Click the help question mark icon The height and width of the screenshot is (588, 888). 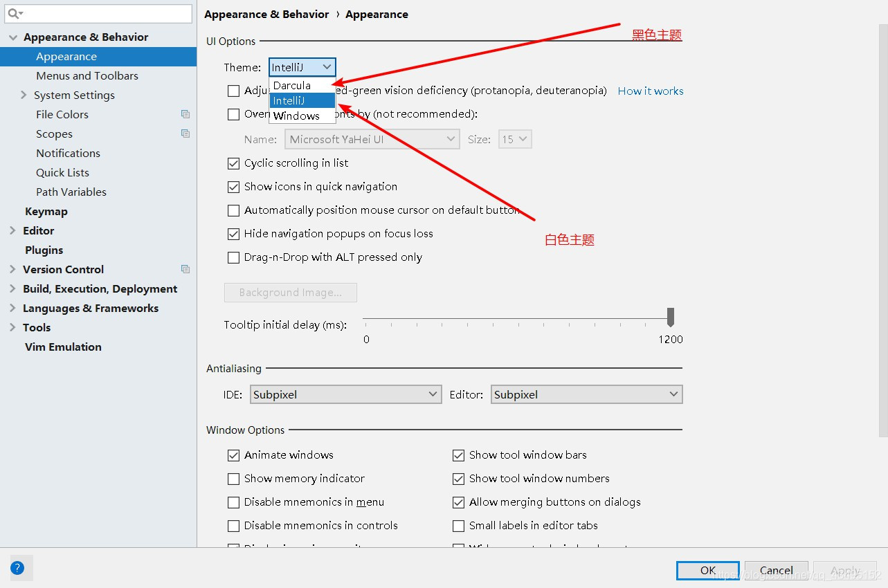[x=17, y=568]
